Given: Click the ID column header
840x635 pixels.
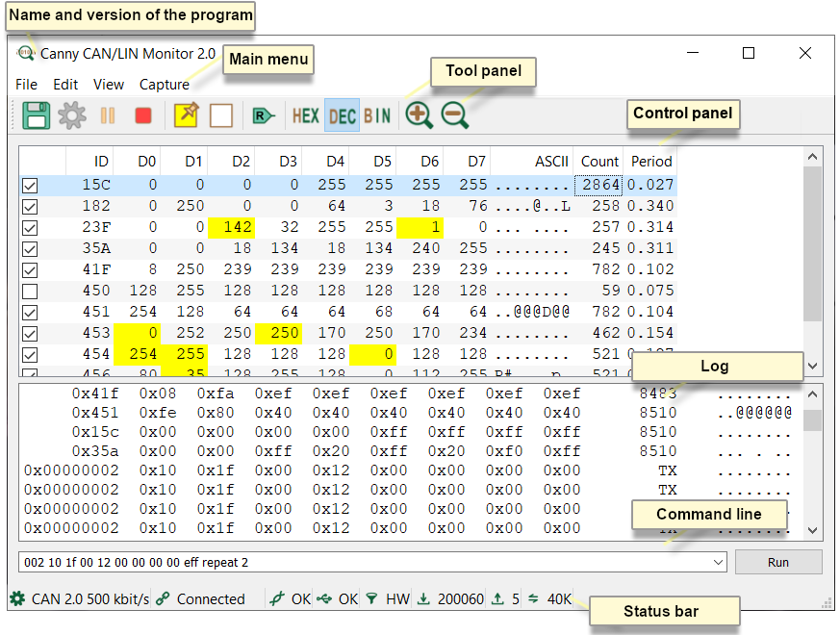Looking at the screenshot, I should (89, 162).
